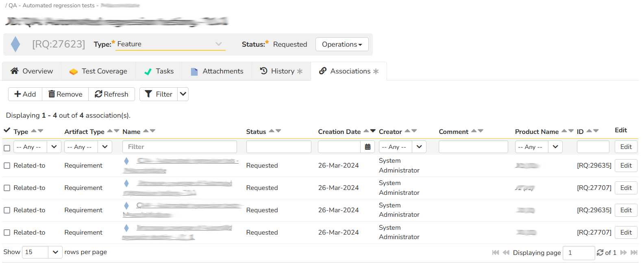
Task: Tick the checkbox for the last association row
Action: click(7, 233)
